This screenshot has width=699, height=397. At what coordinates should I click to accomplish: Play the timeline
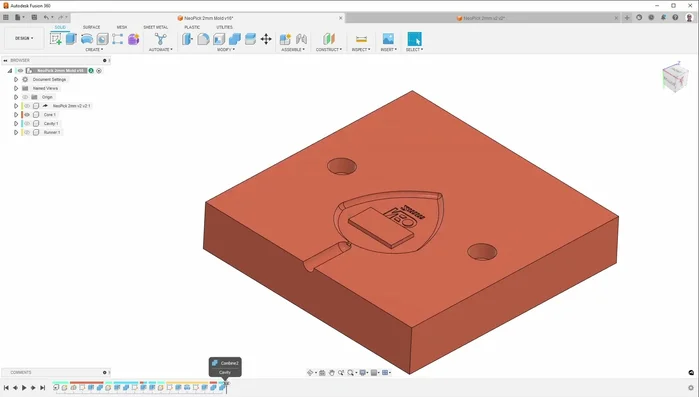click(24, 388)
